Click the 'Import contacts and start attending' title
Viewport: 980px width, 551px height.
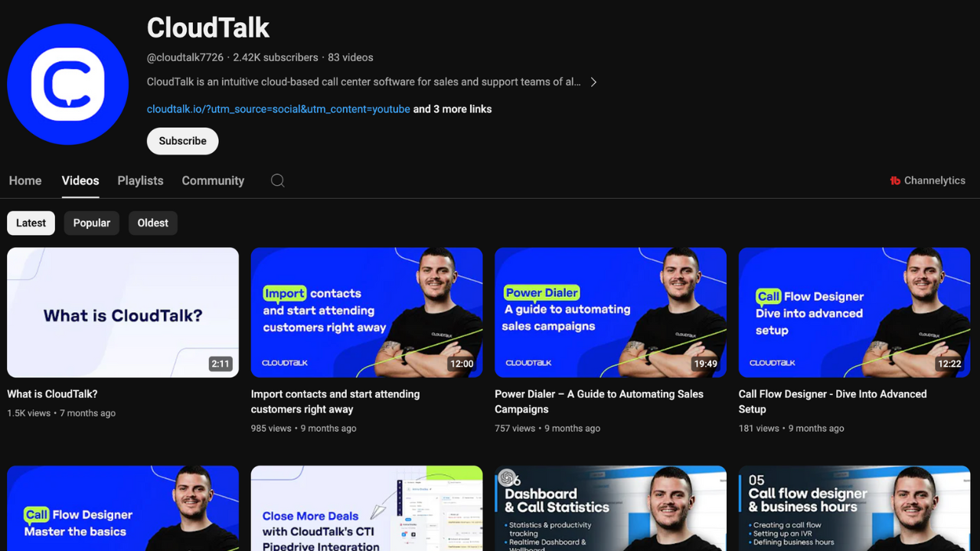coord(335,402)
